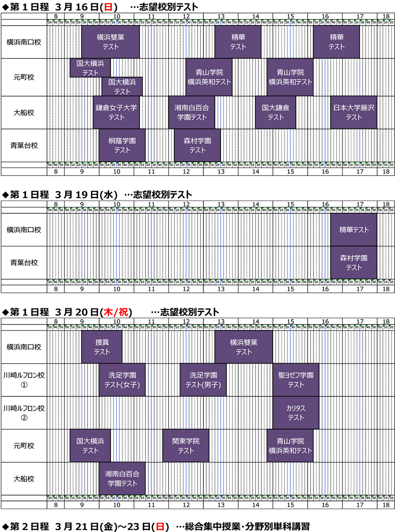Screen dimensions: 395x532
Task: Click the 聖ヨゼフ学園テスト block
Action: [296, 380]
